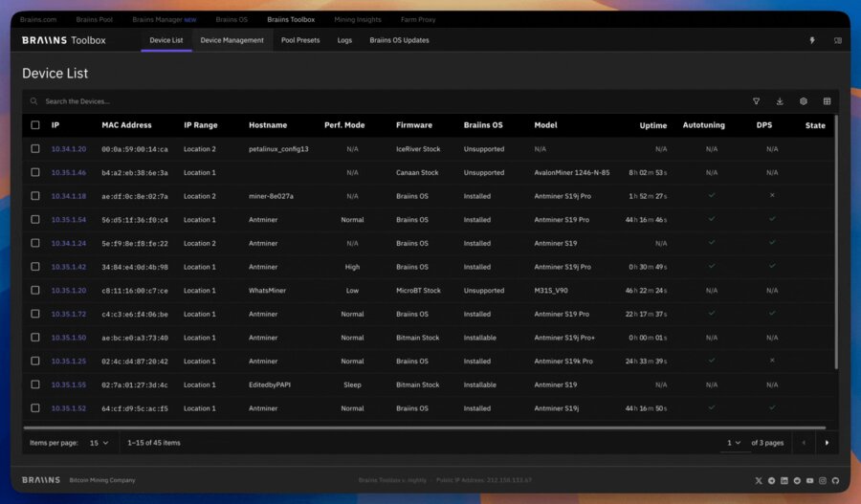Click the Braiins footer logo
Screen dimensions: 861x504
(40, 480)
